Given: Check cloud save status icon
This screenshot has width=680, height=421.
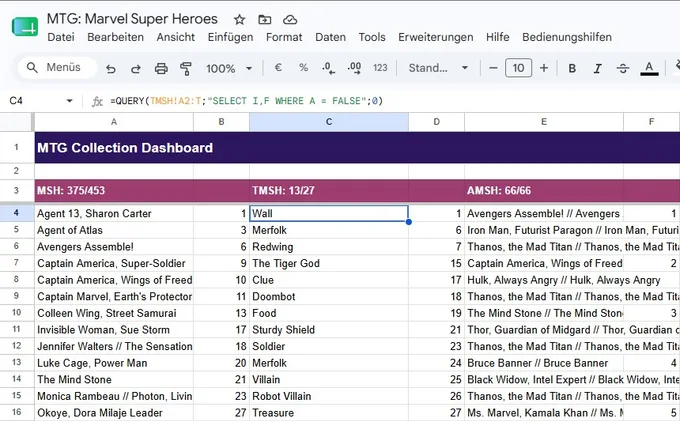Looking at the screenshot, I should tap(290, 20).
